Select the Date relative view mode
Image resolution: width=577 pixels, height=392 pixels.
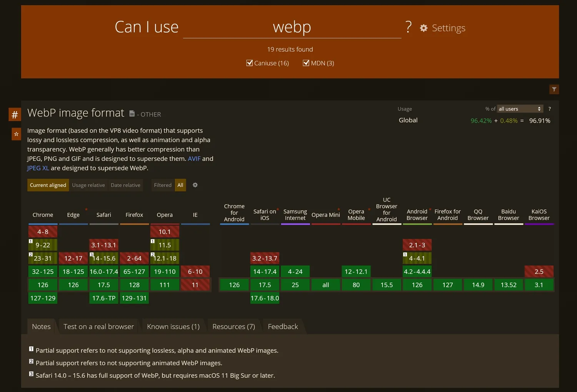(x=125, y=185)
